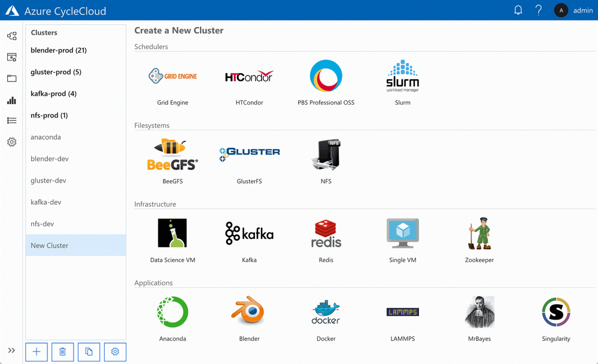View notifications via the bell
The height and width of the screenshot is (364, 598).
[517, 10]
